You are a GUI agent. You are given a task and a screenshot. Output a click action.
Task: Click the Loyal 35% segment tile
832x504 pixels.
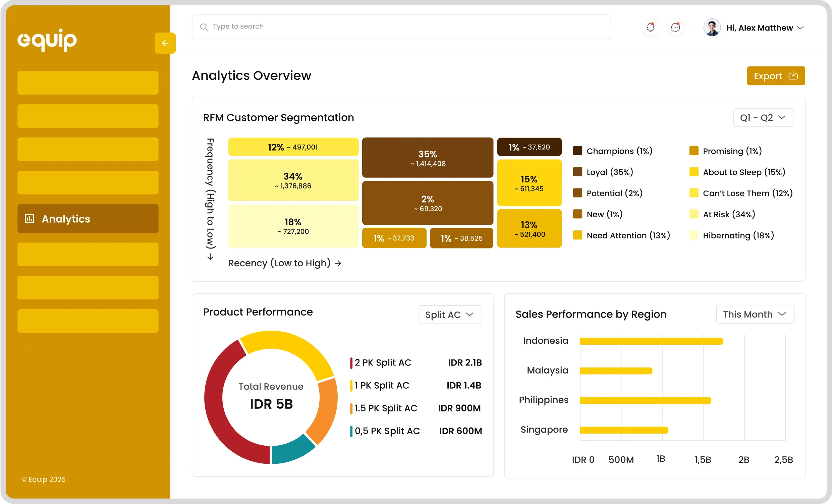pyautogui.click(x=428, y=158)
